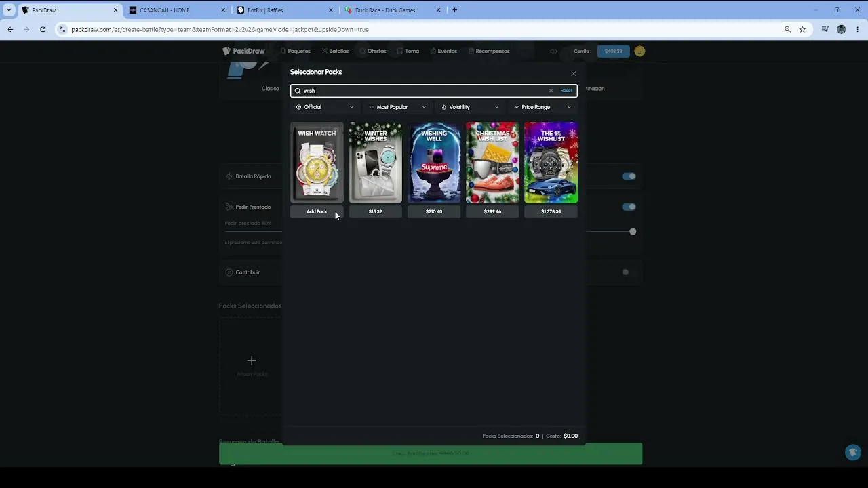Click the Pedir Prestado label icon
Image resolution: width=868 pixels, height=488 pixels.
229,207
